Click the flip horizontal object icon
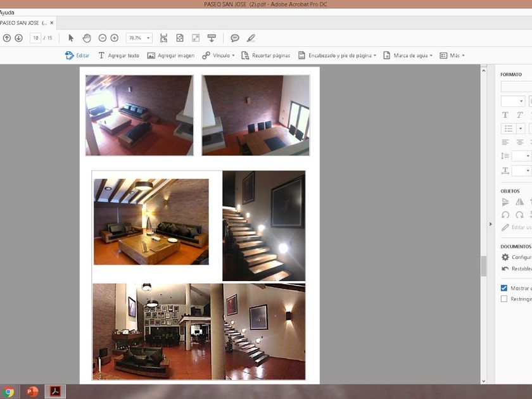 pos(519,202)
